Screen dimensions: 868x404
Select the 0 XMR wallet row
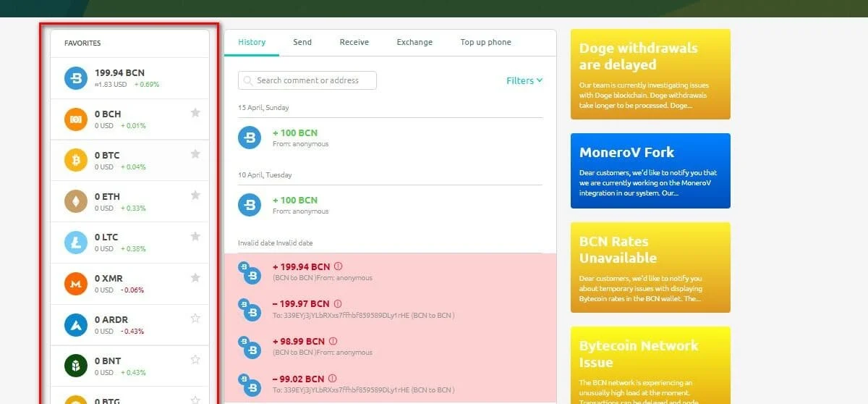click(x=130, y=284)
